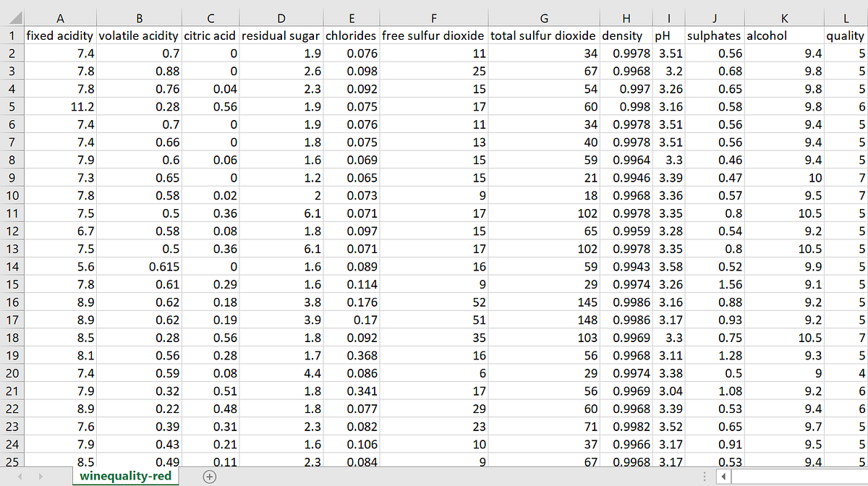Click the volatile acidity header cell
The height and width of the screenshot is (486, 868).
pyautogui.click(x=139, y=35)
